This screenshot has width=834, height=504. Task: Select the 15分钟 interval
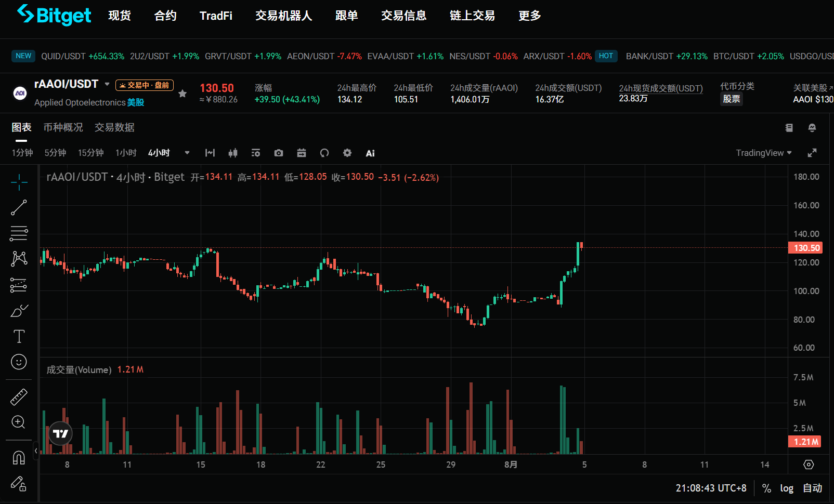91,153
